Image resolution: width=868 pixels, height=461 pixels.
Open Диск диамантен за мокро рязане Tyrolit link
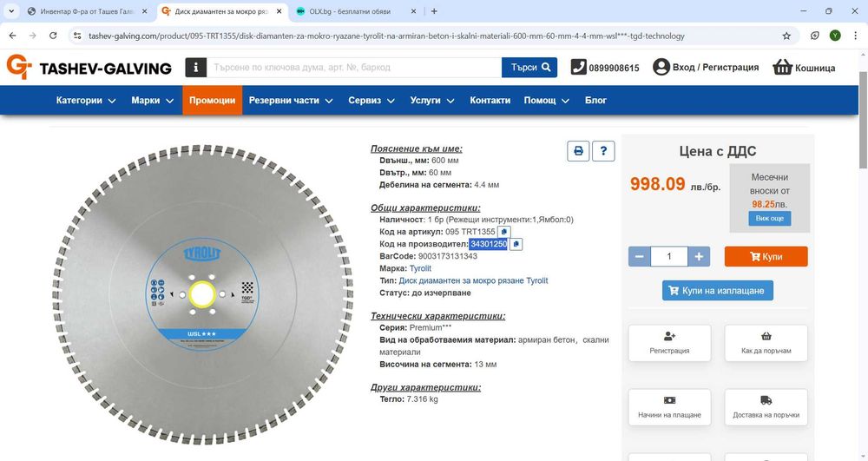point(473,280)
